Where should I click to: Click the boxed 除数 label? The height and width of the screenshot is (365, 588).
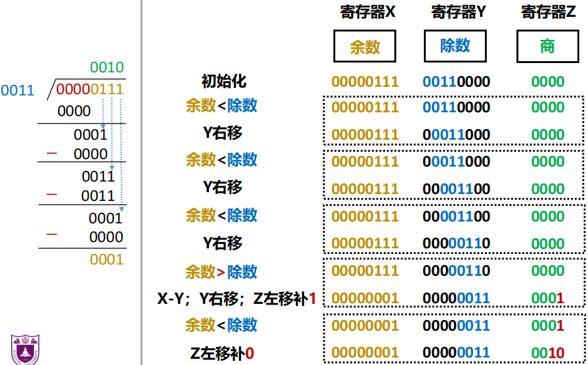tap(455, 46)
